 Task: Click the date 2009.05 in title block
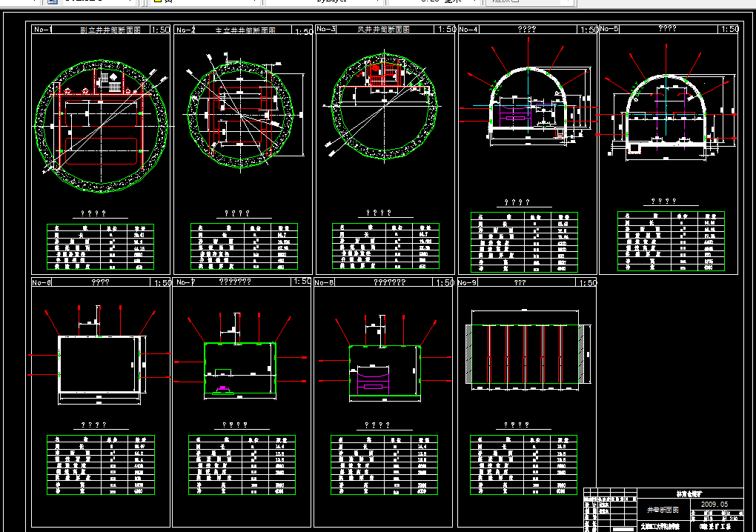[x=714, y=504]
